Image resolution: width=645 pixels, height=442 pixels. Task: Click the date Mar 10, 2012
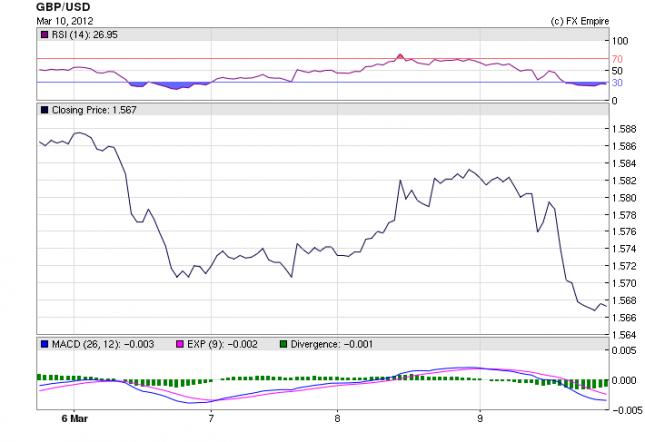click(x=65, y=21)
